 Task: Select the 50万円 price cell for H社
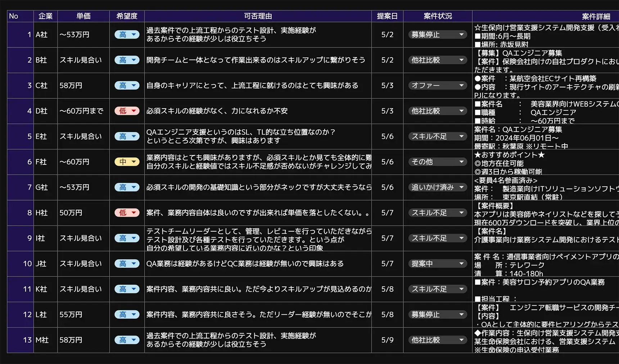coord(83,213)
